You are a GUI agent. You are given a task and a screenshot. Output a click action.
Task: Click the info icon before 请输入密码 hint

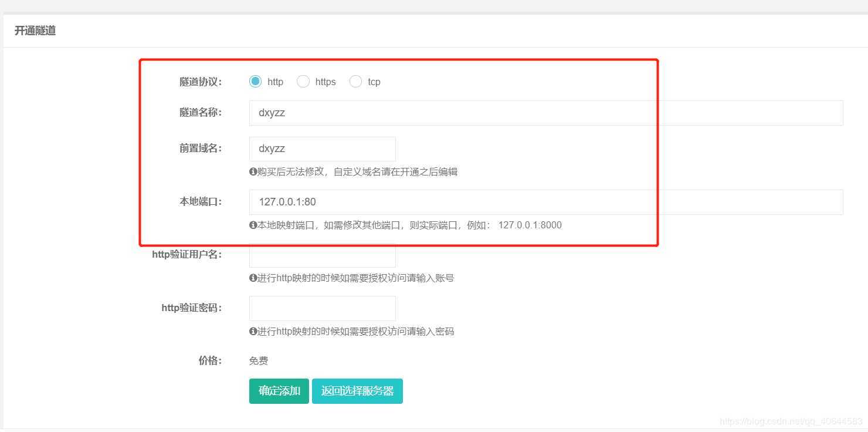(x=253, y=332)
